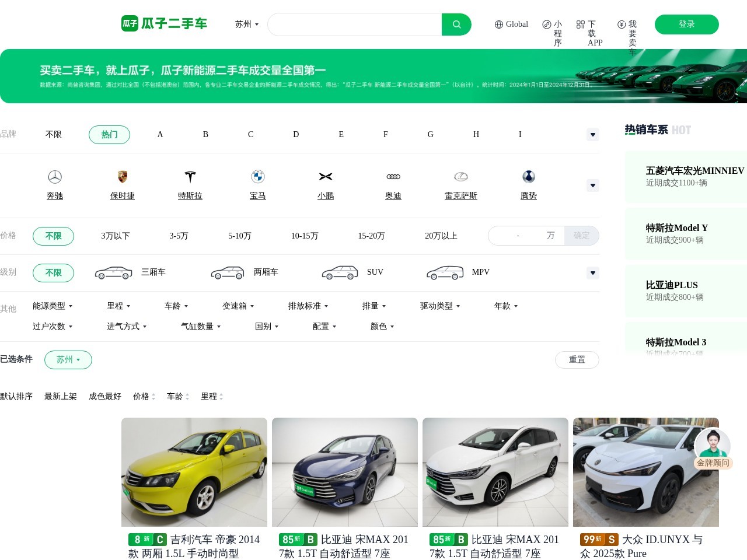Viewport: 747px width, 560px height.
Task: Expand more brand letters with the arrow
Action: 592,134
